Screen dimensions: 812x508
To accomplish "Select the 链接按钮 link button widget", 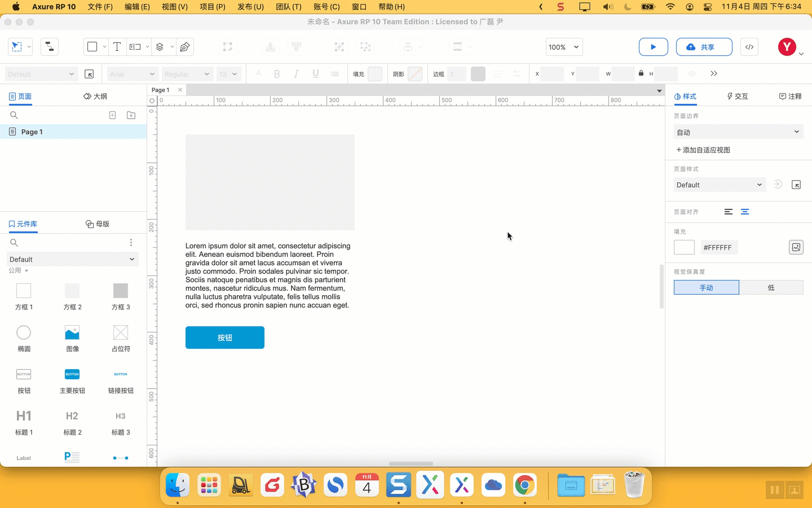I will (x=121, y=380).
